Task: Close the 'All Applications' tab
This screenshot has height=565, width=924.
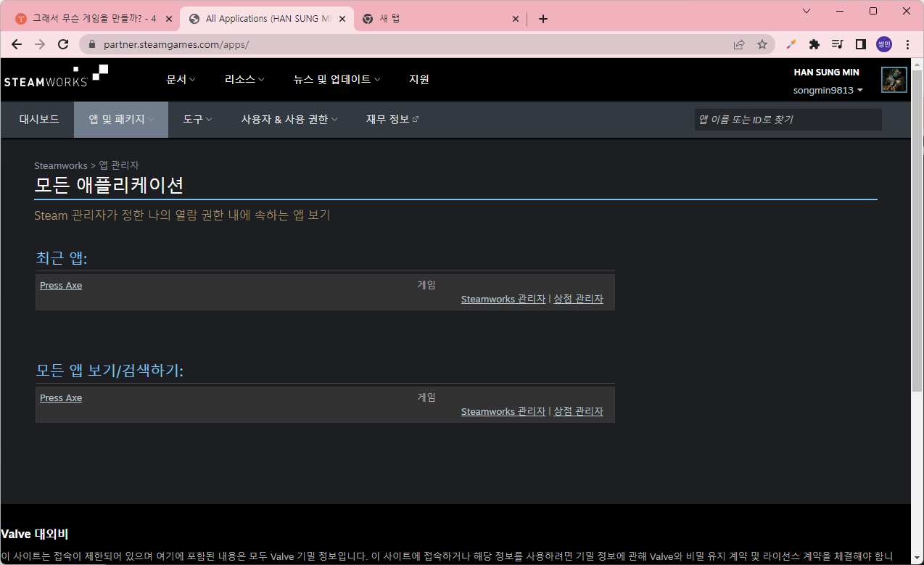Action: tap(342, 19)
